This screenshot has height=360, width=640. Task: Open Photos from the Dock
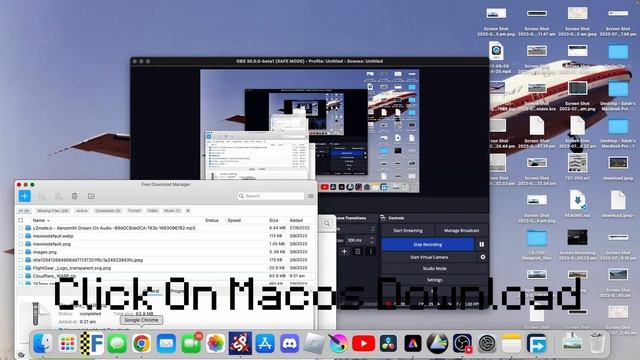click(216, 344)
